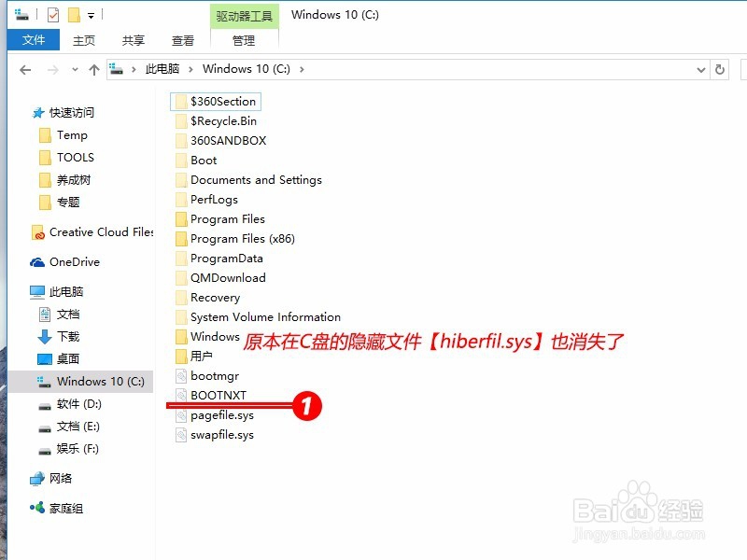Click the Properties icon in quick access toolbar

click(x=52, y=15)
